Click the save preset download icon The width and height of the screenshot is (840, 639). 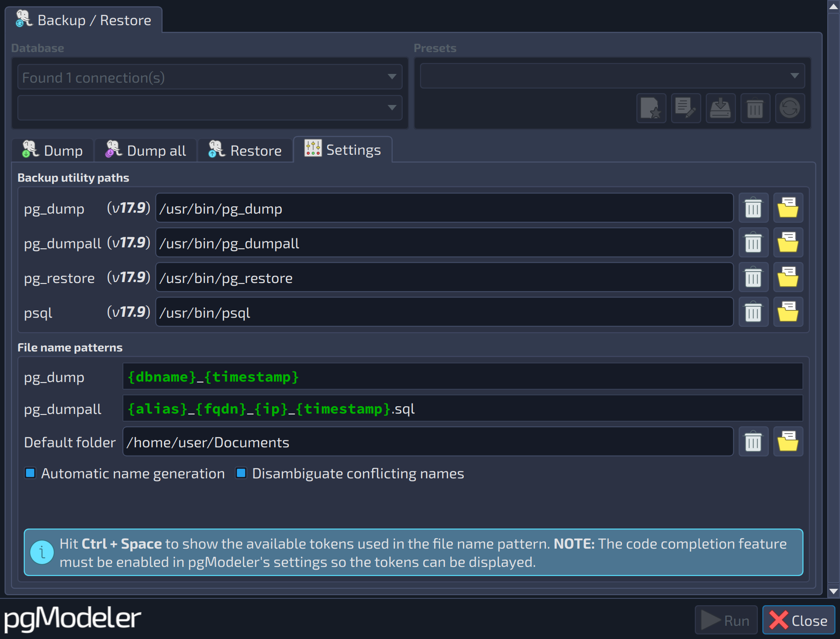click(721, 109)
